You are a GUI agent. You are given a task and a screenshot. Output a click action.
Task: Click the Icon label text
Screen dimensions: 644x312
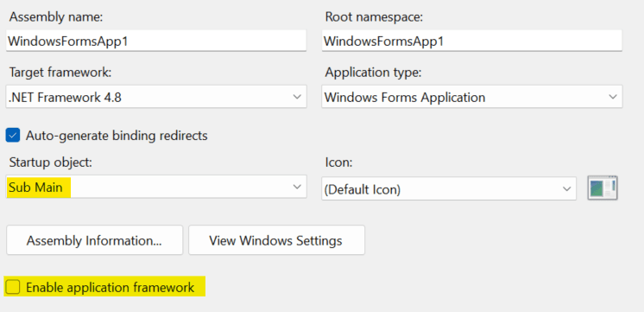(x=339, y=162)
